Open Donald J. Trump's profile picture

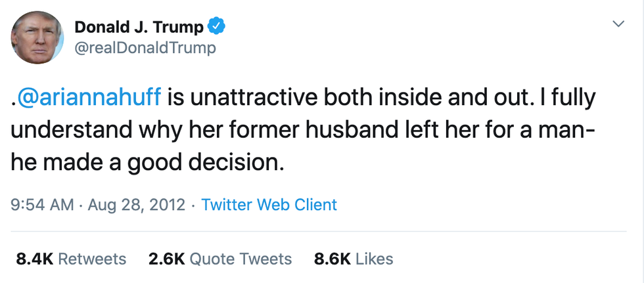[37, 37]
